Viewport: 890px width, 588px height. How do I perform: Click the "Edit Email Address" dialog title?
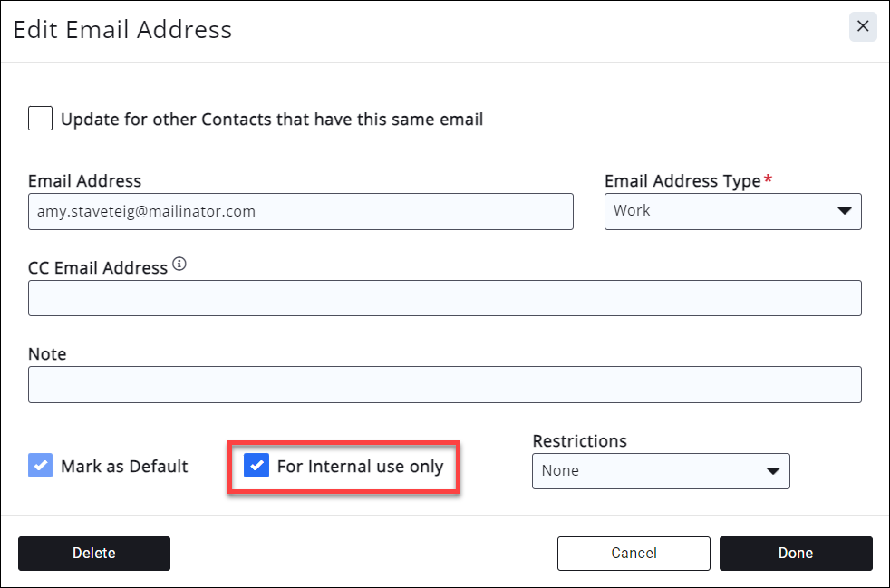122,30
